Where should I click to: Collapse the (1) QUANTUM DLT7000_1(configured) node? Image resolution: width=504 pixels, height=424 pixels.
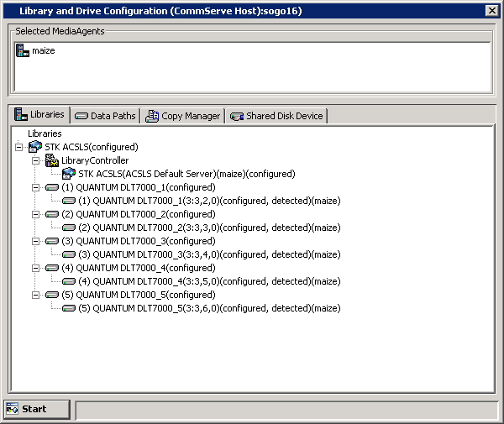(35, 187)
